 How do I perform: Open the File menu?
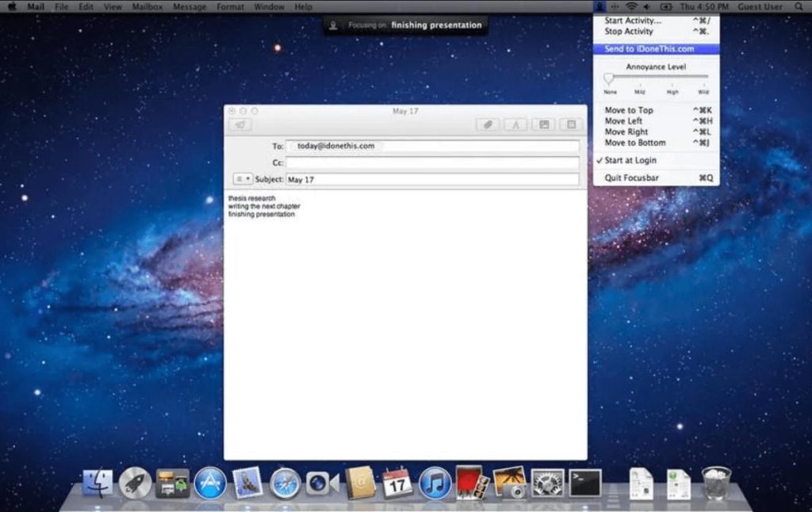click(x=61, y=6)
